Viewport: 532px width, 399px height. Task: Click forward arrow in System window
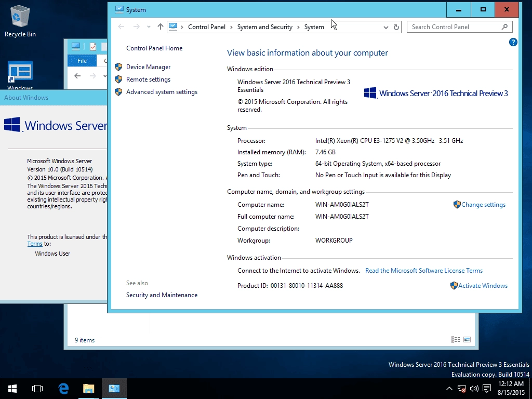(x=136, y=26)
